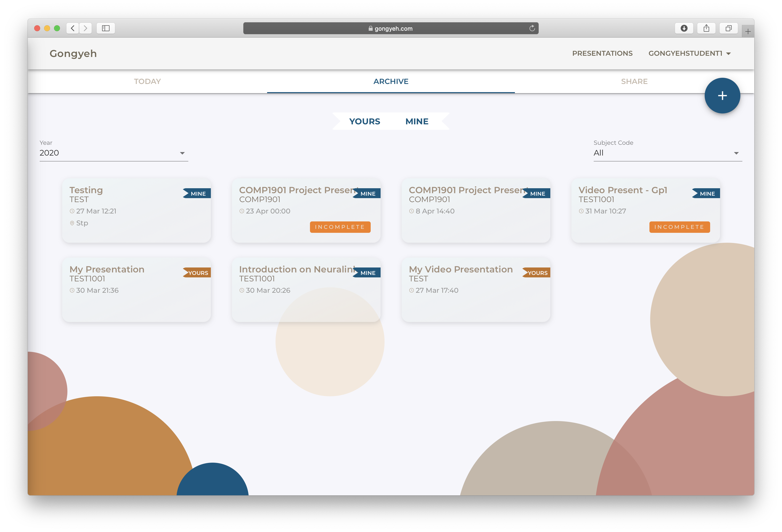This screenshot has width=782, height=532.
Task: Switch to the SHARE tab
Action: (634, 81)
